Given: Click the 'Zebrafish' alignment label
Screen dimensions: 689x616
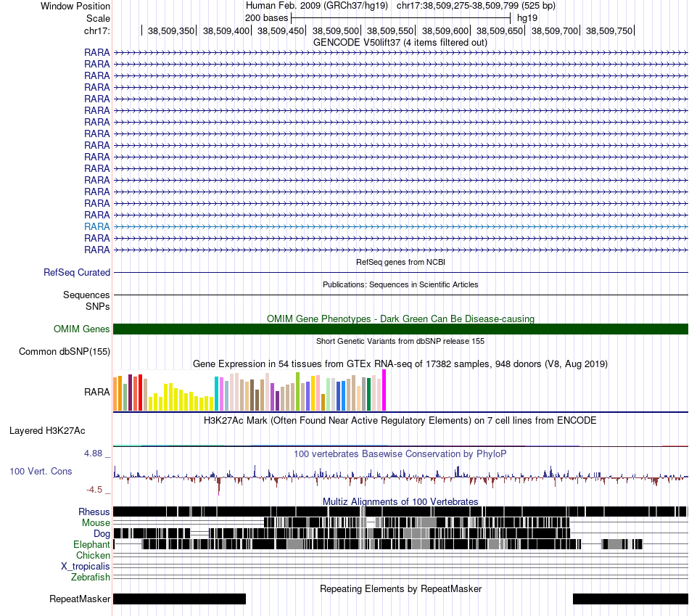Looking at the screenshot, I should point(91,577).
